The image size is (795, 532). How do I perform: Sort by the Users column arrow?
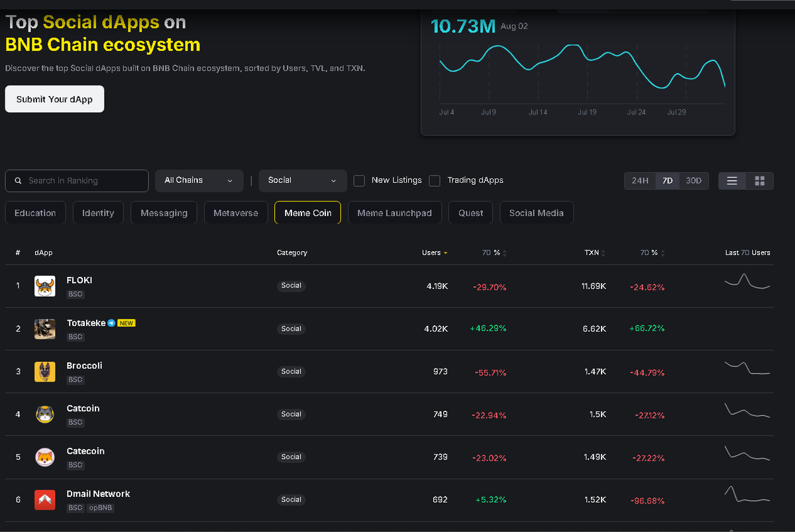445,253
